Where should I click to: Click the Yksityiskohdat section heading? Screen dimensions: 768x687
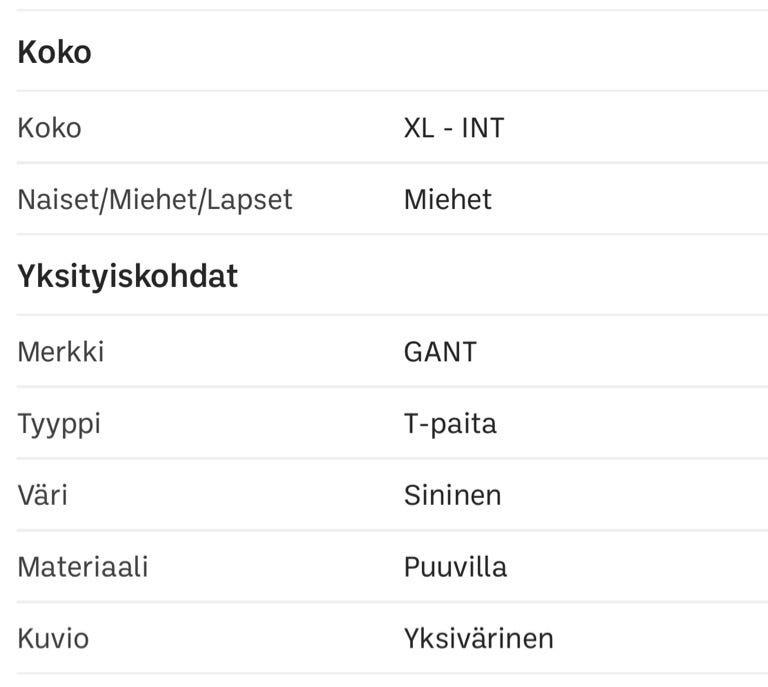[127, 276]
